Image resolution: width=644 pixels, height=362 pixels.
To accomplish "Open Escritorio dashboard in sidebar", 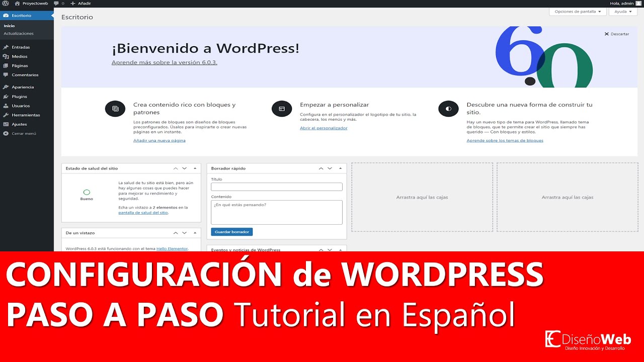I will [27, 16].
